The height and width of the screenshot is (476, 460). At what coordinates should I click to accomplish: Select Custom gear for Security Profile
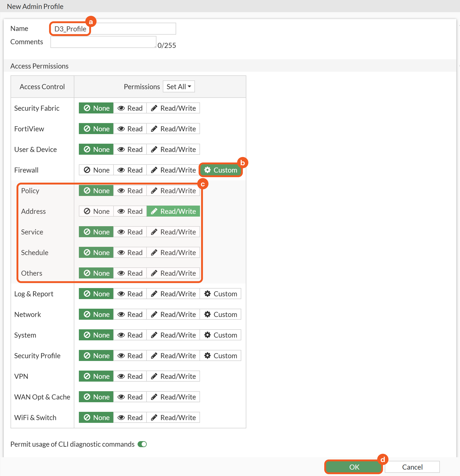(x=220, y=356)
